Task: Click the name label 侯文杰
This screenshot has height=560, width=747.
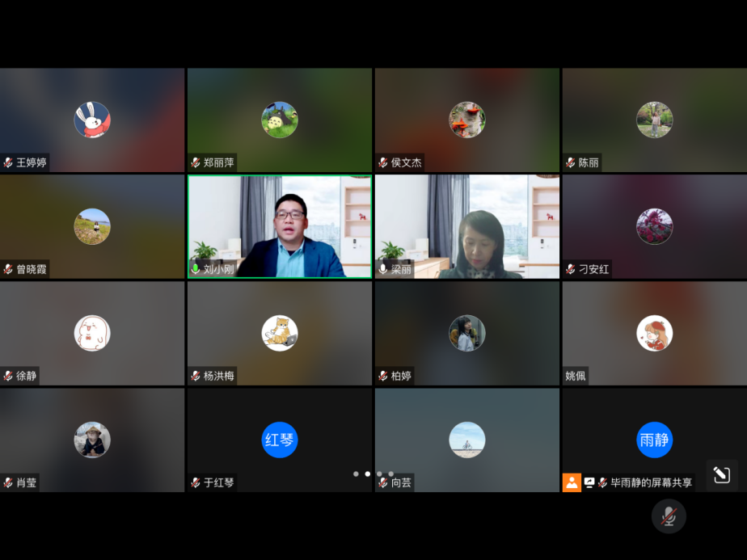Action: (407, 162)
